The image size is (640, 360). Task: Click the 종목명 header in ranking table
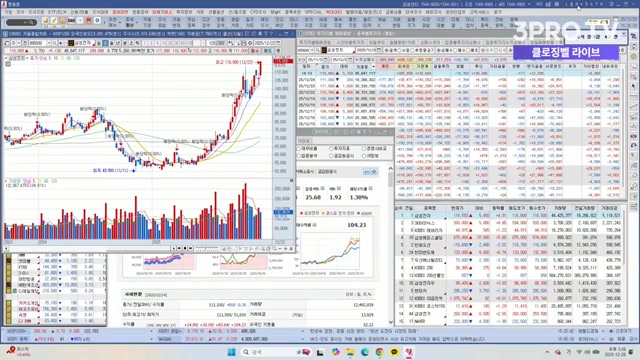tap(430, 208)
